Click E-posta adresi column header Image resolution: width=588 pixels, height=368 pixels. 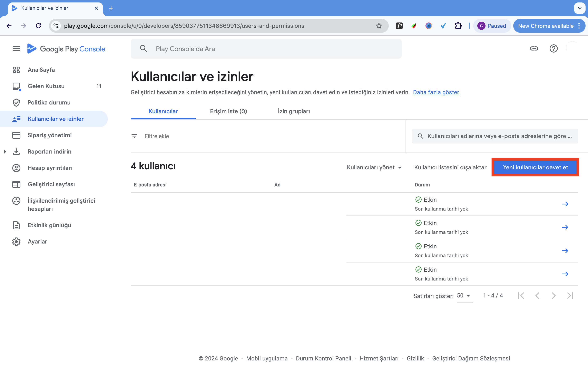pos(150,185)
